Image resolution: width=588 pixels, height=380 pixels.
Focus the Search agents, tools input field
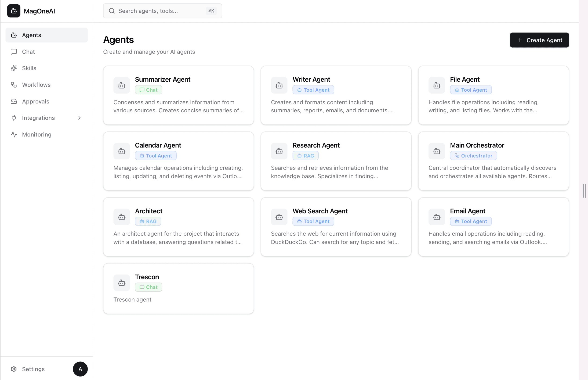pos(161,11)
